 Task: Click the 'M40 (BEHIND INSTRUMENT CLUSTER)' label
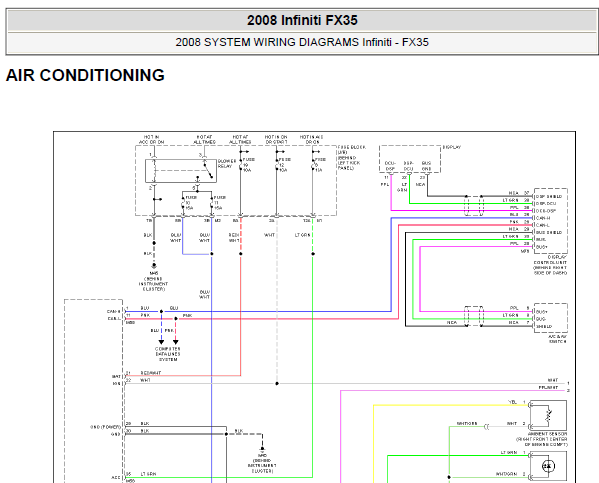(262, 463)
